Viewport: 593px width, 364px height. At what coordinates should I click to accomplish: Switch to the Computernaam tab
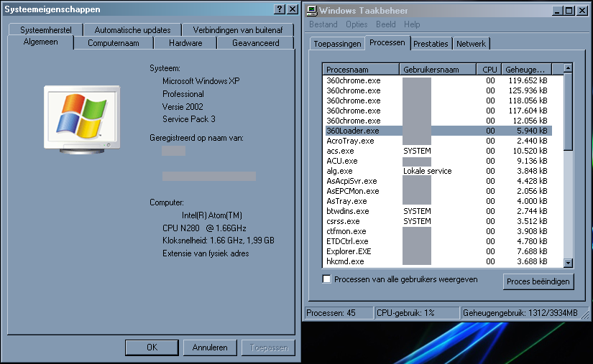[114, 43]
